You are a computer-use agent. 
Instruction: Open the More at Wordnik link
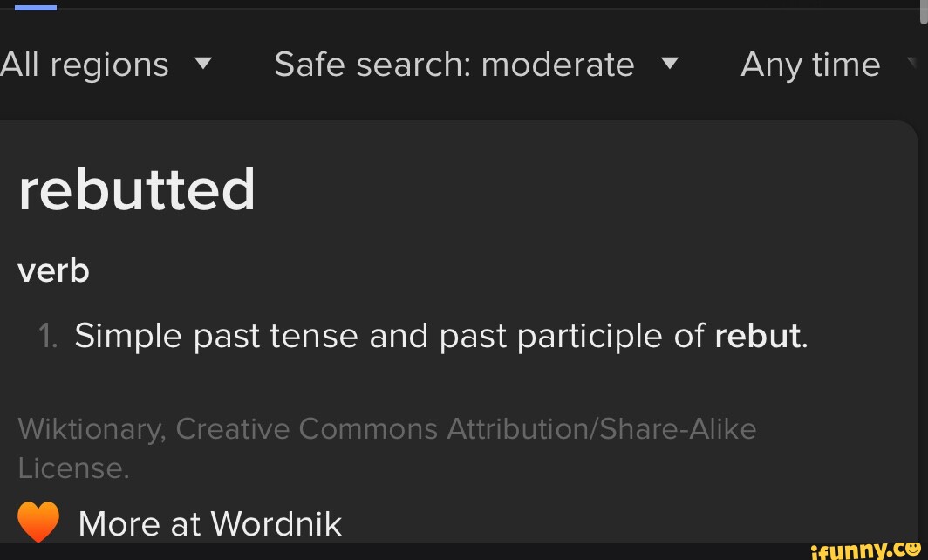coord(209,523)
